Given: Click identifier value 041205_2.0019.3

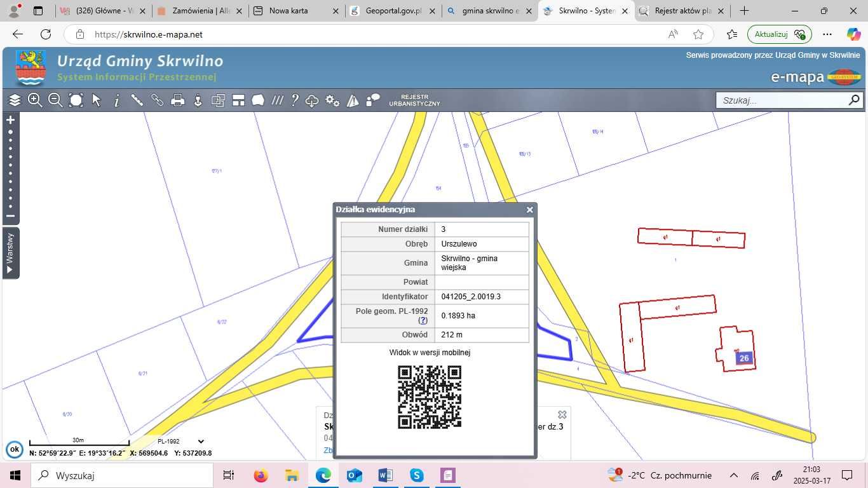Looking at the screenshot, I should 471,297.
